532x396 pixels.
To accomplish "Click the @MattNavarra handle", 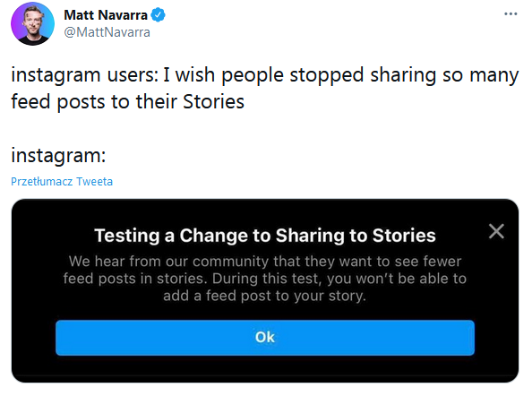I will [107, 32].
